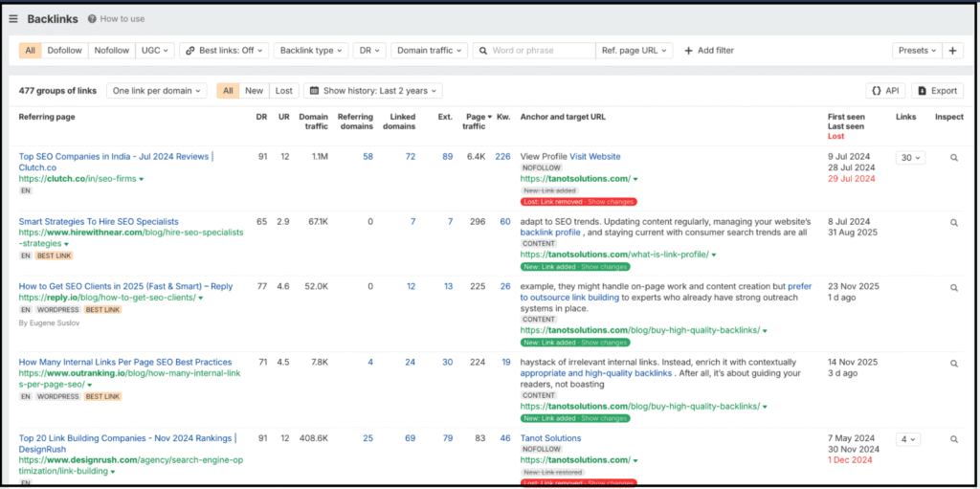The width and height of the screenshot is (980, 489).
Task: Sort by Domain traffic column header
Action: tap(314, 122)
